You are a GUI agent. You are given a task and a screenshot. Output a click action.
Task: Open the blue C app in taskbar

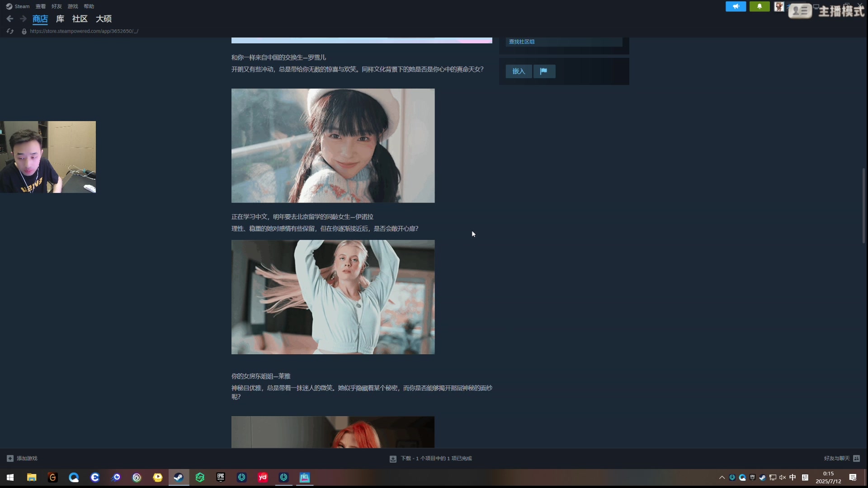point(95,477)
